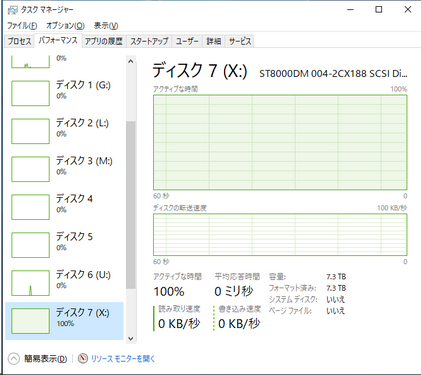Open the ファイル menu
The image size is (421, 375).
(22, 25)
